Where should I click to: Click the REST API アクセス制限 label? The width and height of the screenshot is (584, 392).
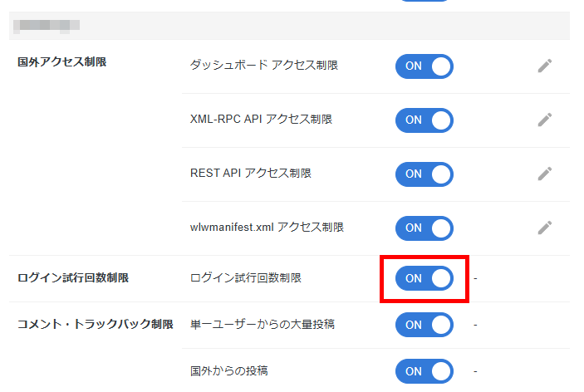point(251,174)
